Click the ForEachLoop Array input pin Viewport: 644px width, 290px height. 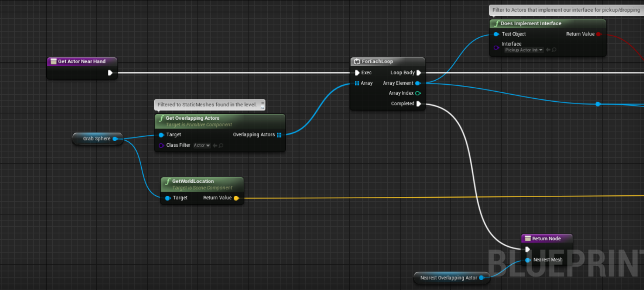point(357,83)
